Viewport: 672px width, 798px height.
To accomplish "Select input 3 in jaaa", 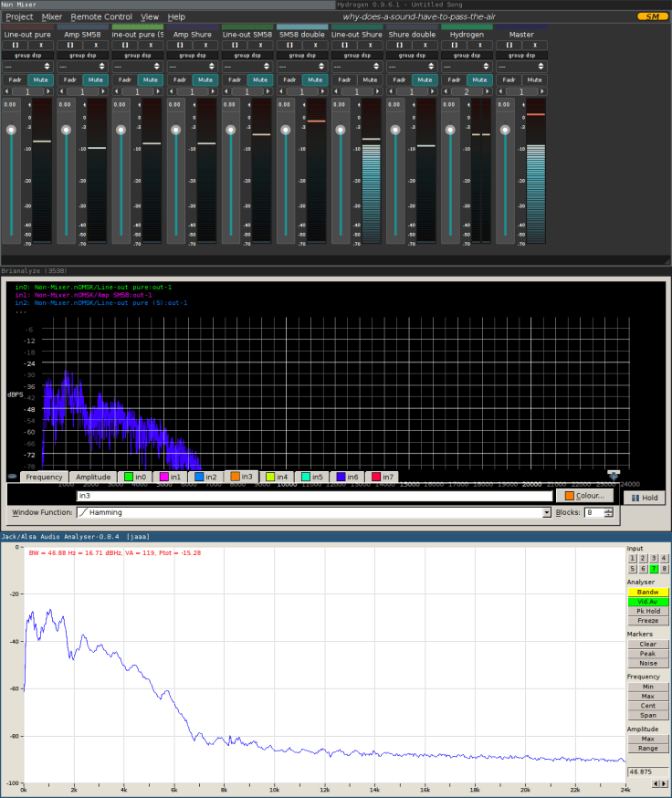I will tap(655, 558).
